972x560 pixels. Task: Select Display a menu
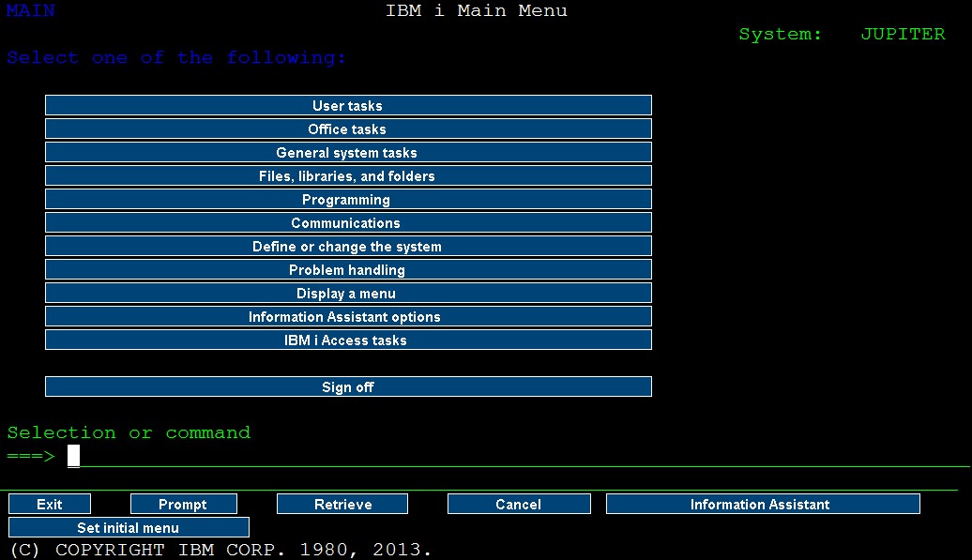click(347, 293)
